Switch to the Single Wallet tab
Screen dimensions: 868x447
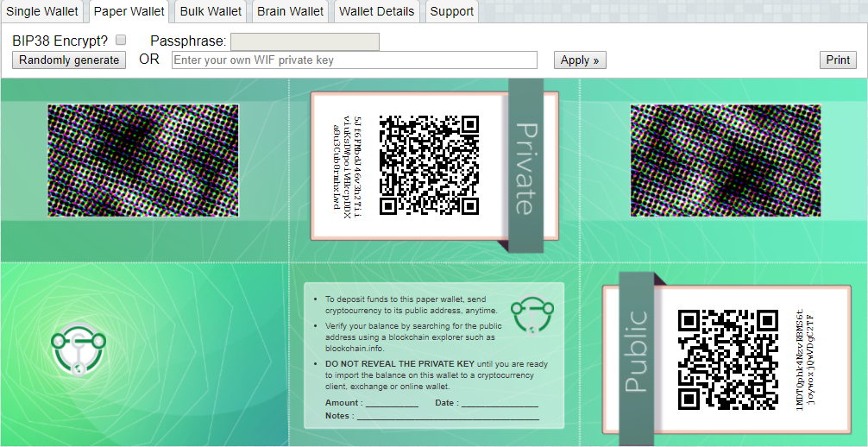point(42,11)
